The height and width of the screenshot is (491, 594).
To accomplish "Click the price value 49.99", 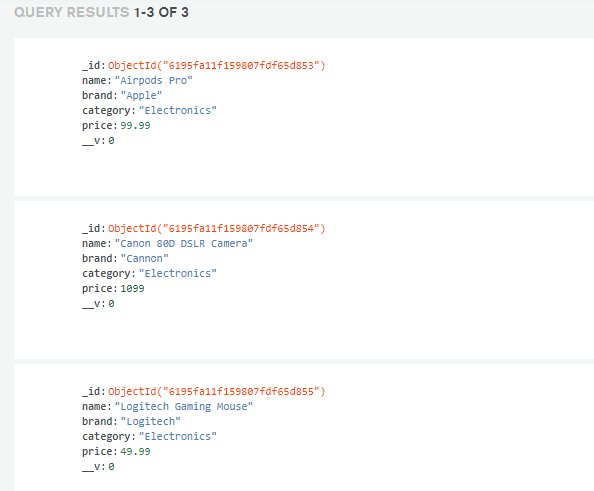I will coord(135,451).
